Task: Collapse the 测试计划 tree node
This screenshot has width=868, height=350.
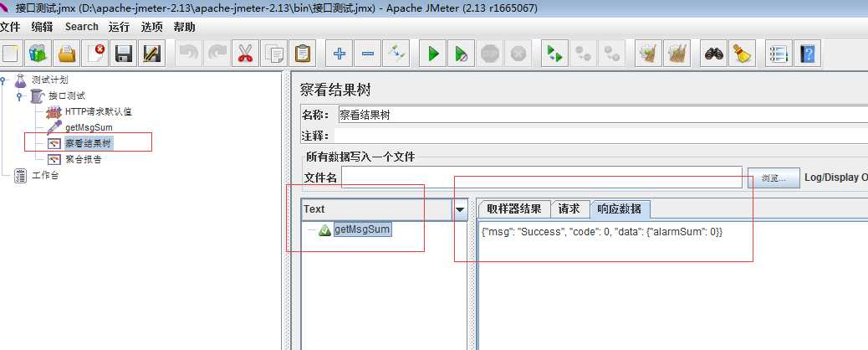Action: [4, 80]
